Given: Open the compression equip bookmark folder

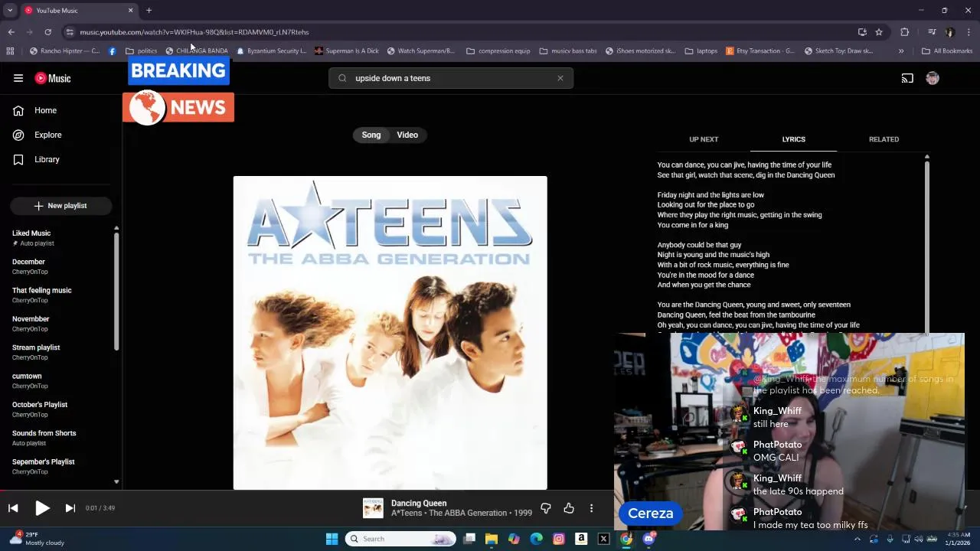Looking at the screenshot, I should click(x=498, y=51).
